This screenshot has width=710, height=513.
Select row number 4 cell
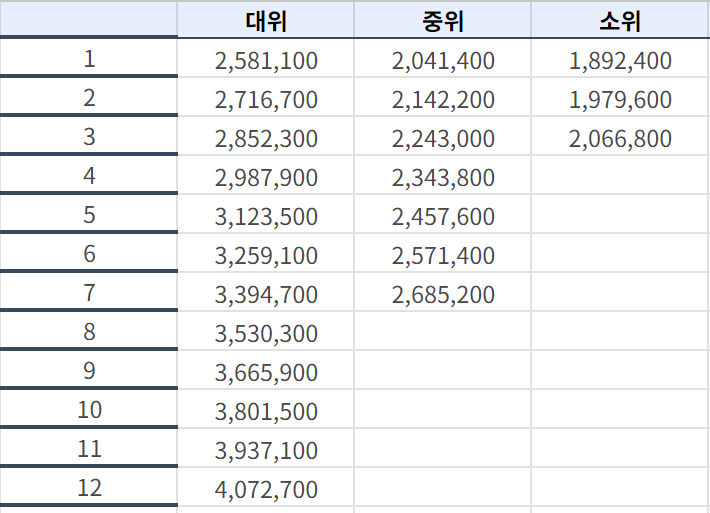[x=89, y=175]
